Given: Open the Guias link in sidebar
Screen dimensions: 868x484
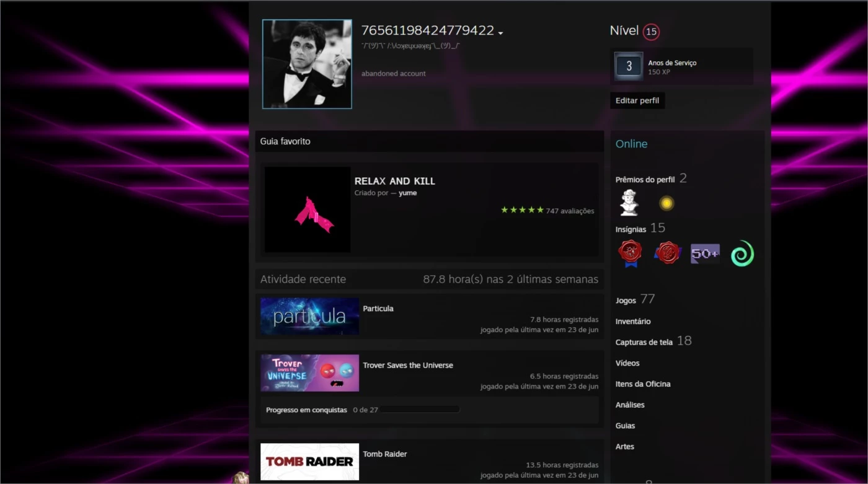Looking at the screenshot, I should click(625, 426).
